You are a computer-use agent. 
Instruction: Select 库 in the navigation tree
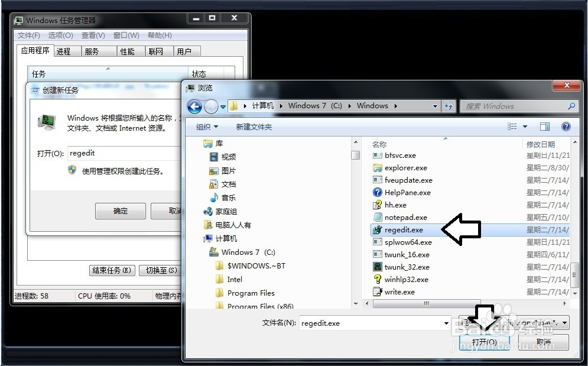click(213, 144)
